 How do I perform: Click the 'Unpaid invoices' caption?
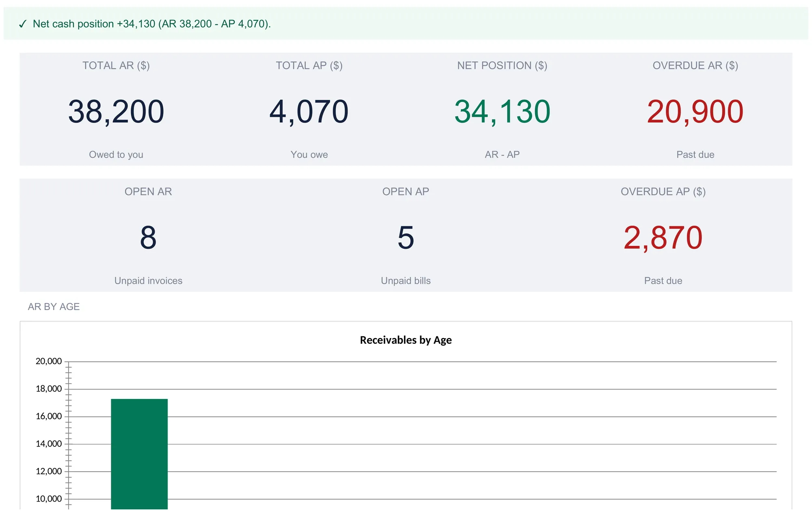pos(148,281)
